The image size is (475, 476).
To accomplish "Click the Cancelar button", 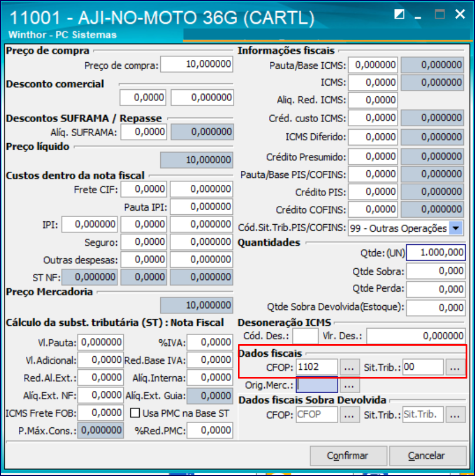I will point(427,455).
